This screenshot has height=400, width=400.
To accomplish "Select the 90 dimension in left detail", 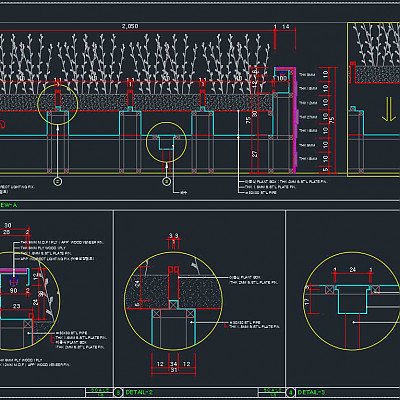I will tap(13, 291).
